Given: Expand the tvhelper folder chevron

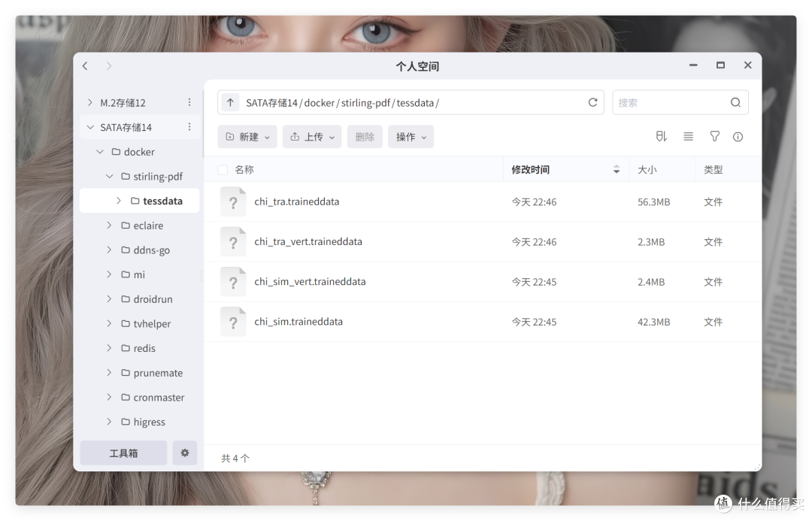Looking at the screenshot, I should point(109,324).
